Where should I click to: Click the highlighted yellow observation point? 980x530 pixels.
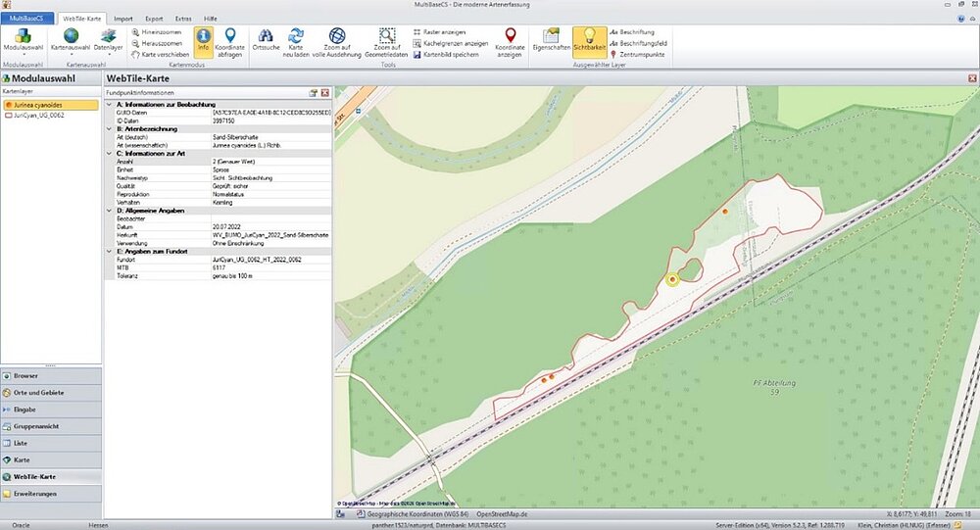[672, 279]
